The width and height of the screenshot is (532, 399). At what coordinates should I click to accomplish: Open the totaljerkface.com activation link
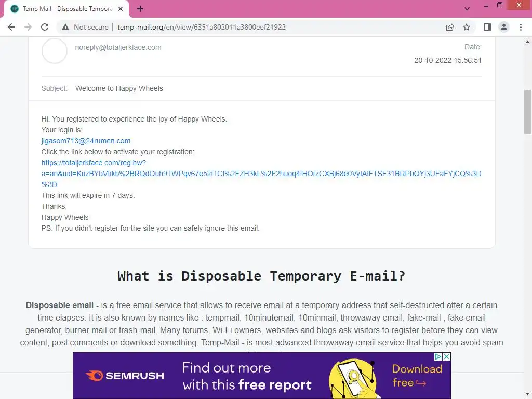pos(261,174)
